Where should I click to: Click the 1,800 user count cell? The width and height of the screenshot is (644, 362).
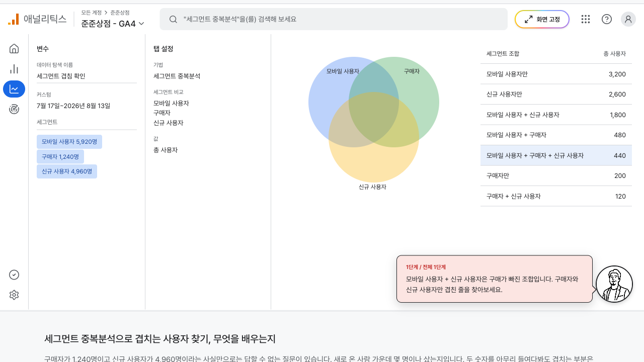tap(617, 115)
